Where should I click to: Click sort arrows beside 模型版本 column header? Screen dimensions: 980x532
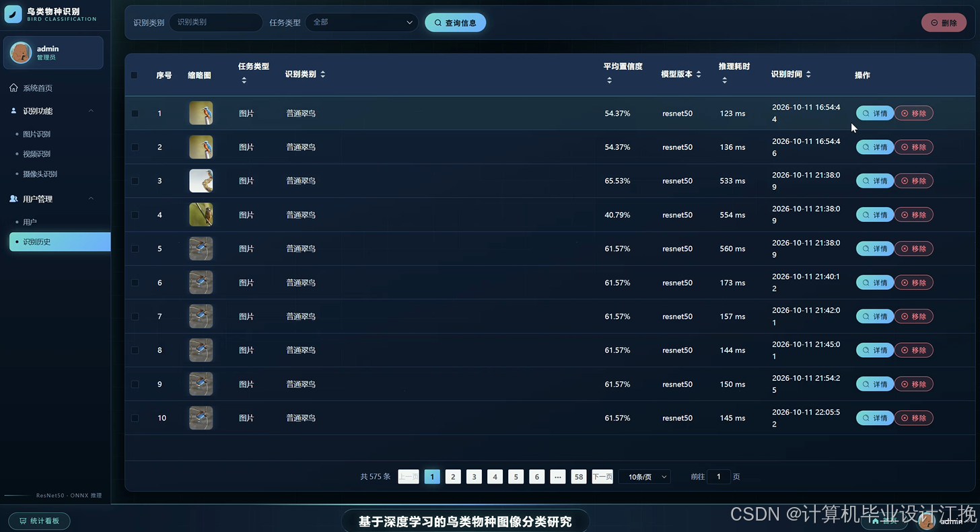(699, 75)
